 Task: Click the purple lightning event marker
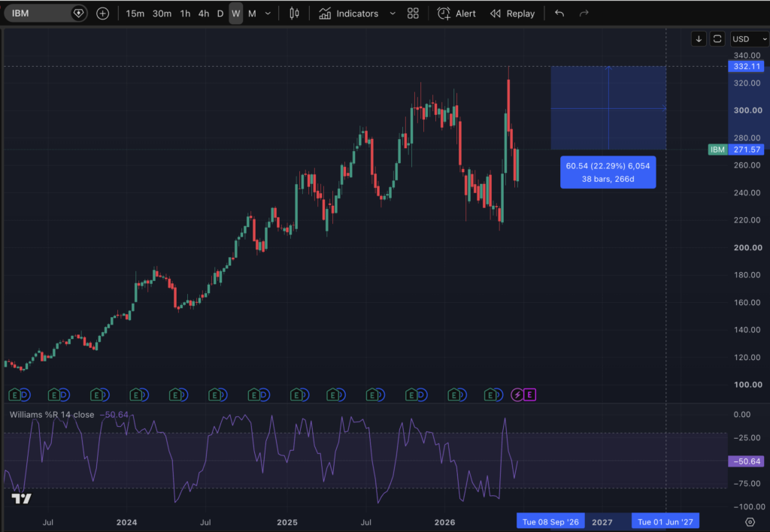517,394
